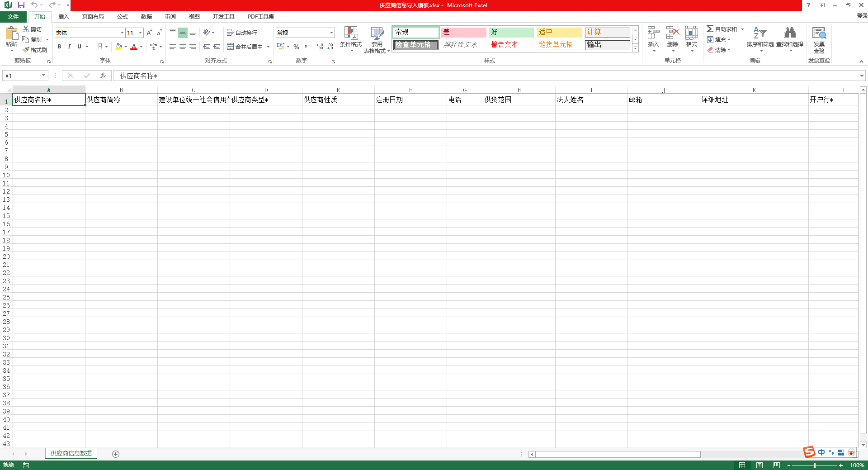Apply the borders icon in font group

point(99,47)
